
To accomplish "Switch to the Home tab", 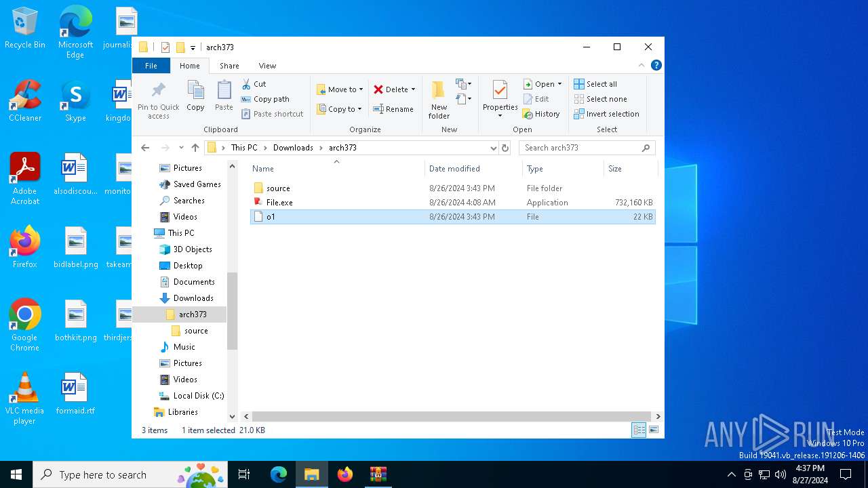I will [x=190, y=66].
